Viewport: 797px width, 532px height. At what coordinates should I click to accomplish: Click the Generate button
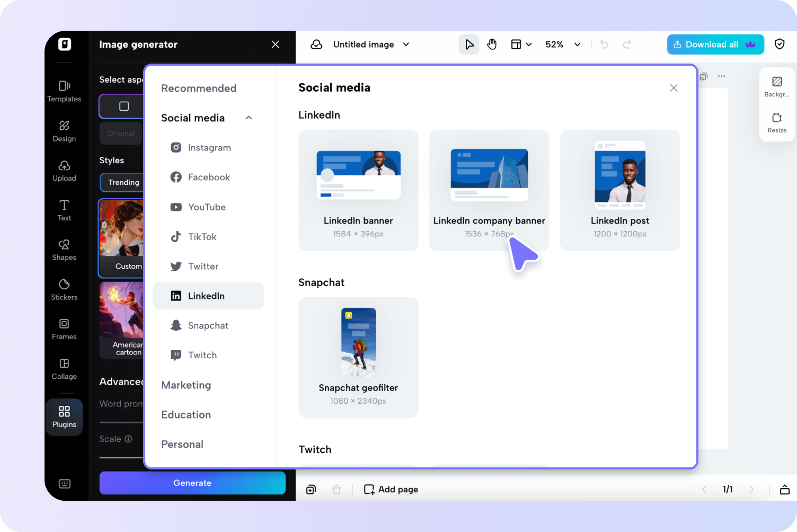pyautogui.click(x=192, y=483)
